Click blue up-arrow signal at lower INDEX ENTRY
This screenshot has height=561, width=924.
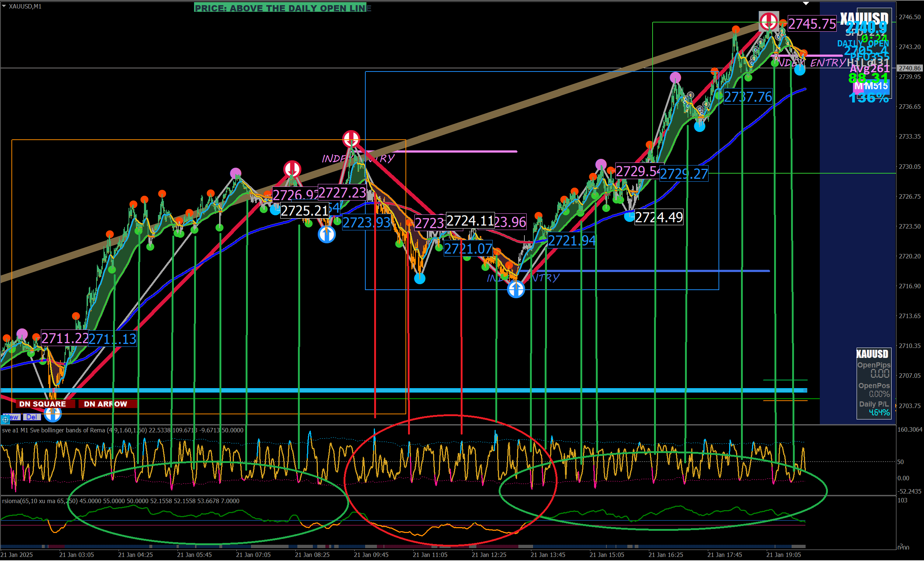(516, 290)
